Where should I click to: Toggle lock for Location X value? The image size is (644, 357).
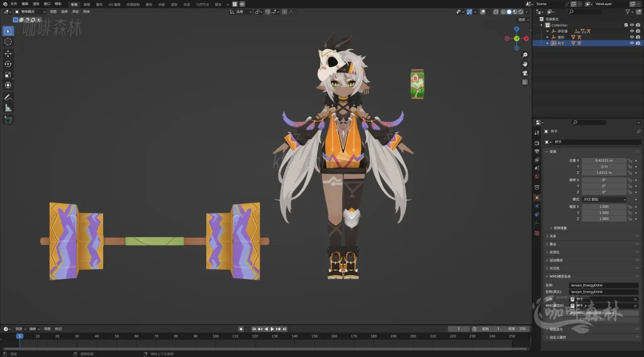coord(630,161)
